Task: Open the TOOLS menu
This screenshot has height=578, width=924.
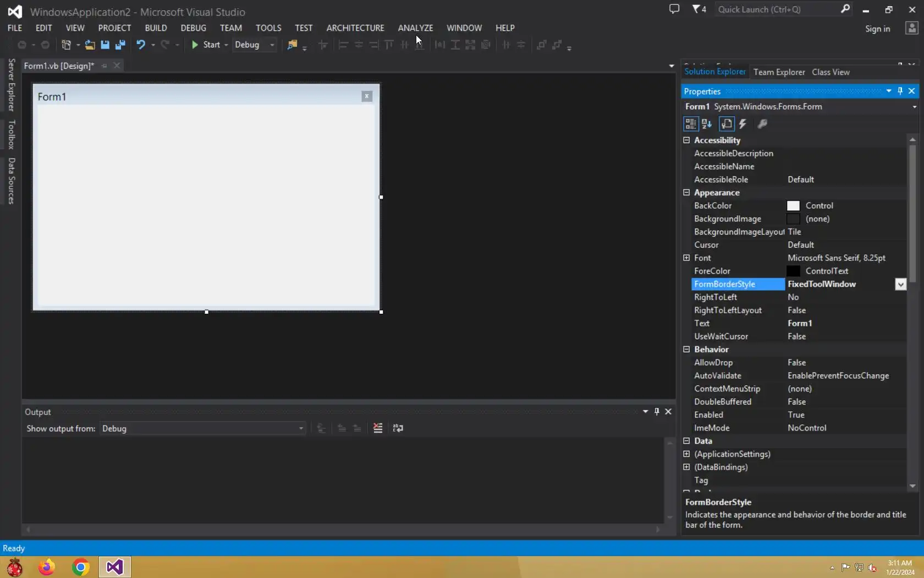Action: (268, 28)
